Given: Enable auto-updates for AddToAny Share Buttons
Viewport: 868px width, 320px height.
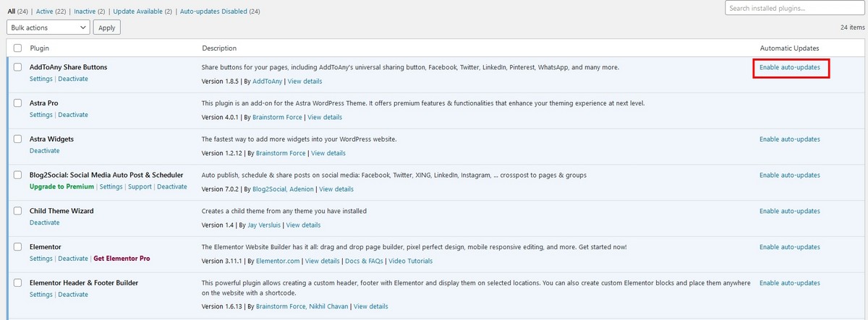Looking at the screenshot, I should coord(790,67).
